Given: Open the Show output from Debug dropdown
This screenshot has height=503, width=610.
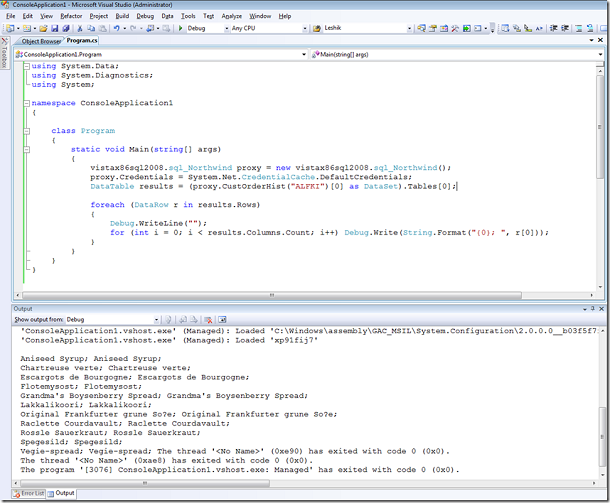Looking at the screenshot, I should pos(156,320).
